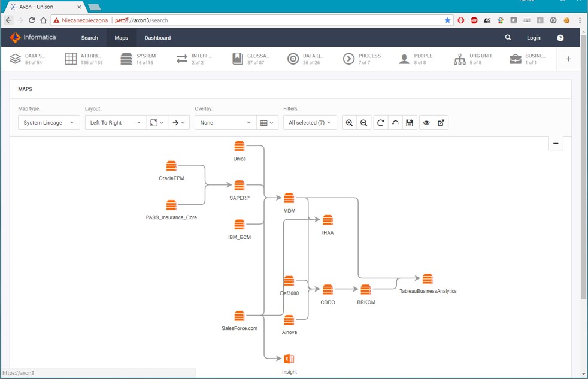Click the undo arrow in the map toolbar
The height and width of the screenshot is (379, 588).
coord(395,123)
